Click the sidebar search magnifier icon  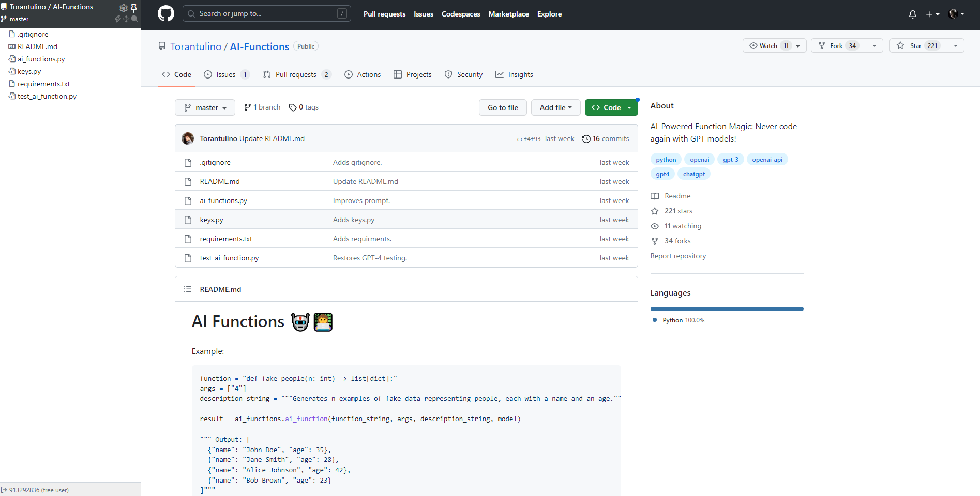tap(134, 19)
